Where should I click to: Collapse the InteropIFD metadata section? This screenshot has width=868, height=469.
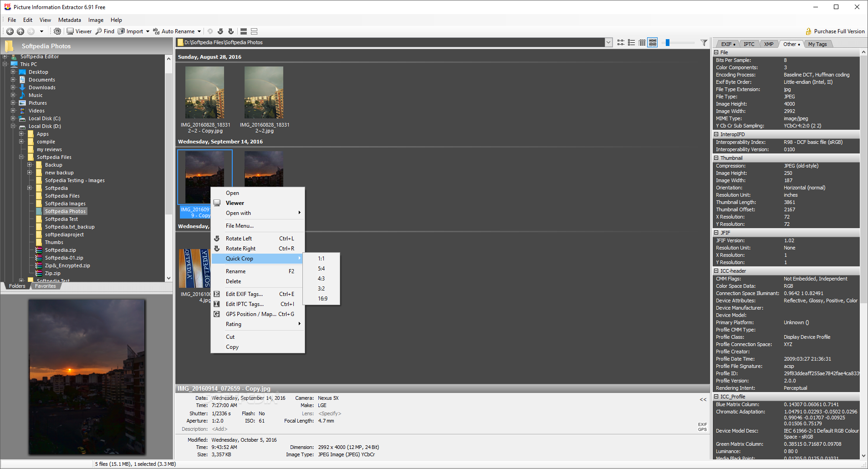(x=716, y=134)
